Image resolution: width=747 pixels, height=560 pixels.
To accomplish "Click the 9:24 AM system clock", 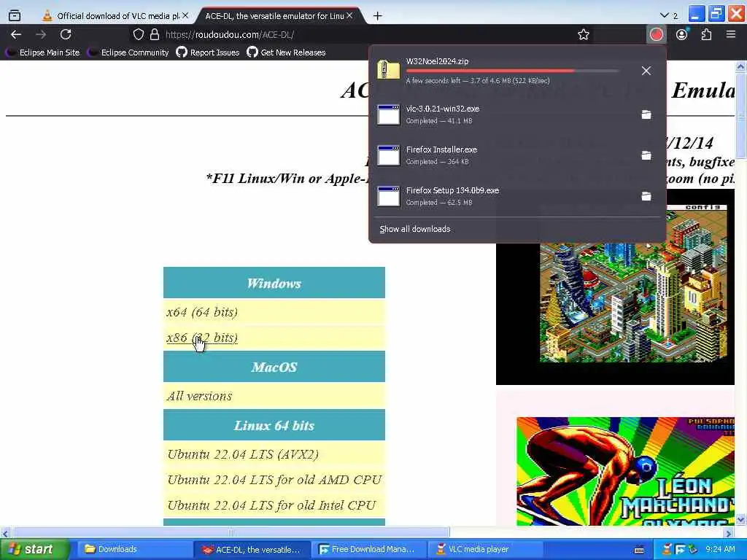I will [720, 549].
